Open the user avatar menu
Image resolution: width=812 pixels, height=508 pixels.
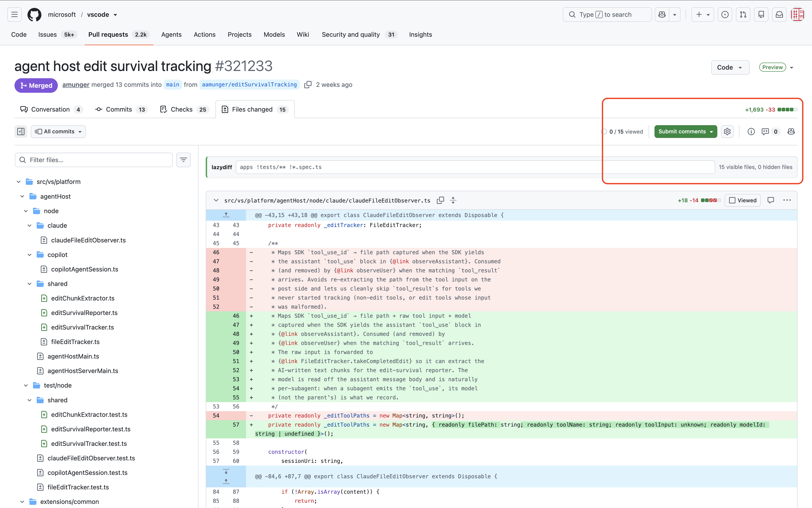pos(797,15)
